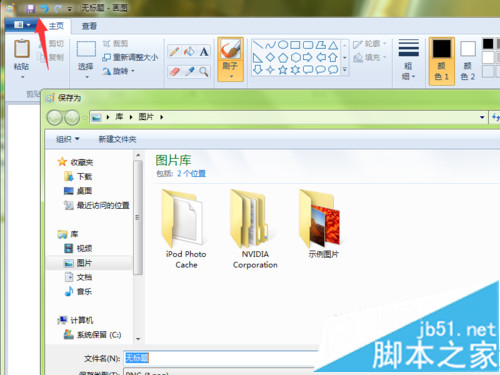Select 最近访问的位置 in navigation pane

coord(97,205)
